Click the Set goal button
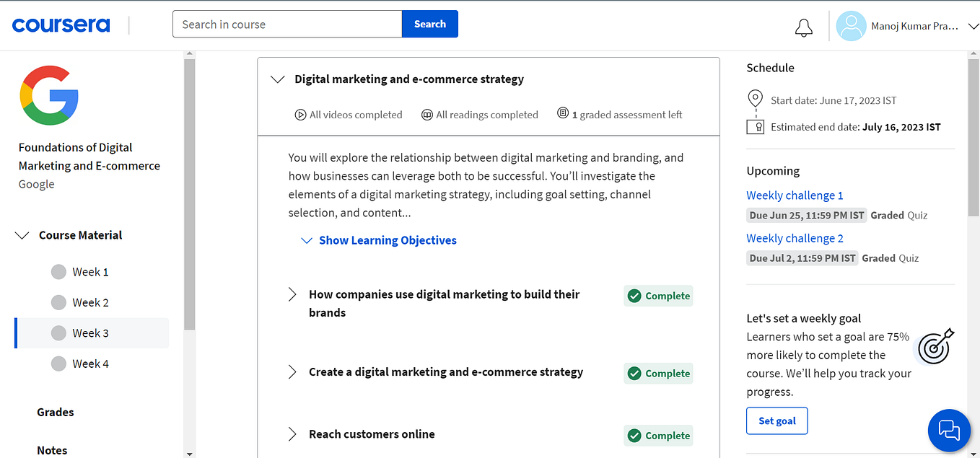980x458 pixels. coord(776,420)
